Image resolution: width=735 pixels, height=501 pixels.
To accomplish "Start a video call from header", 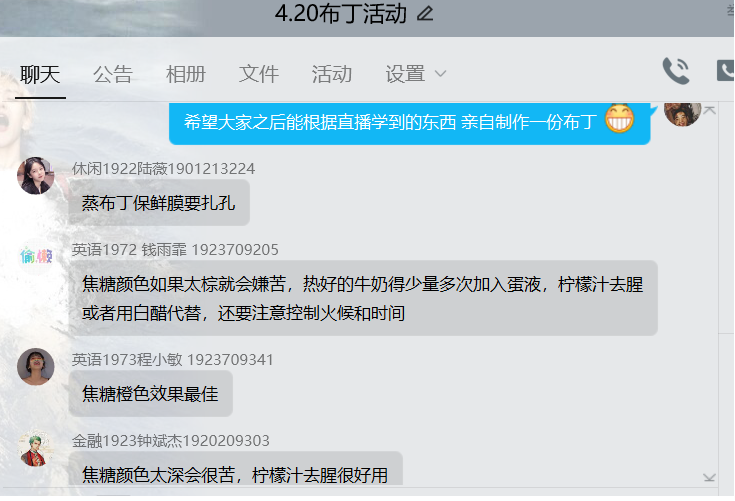I will (726, 71).
